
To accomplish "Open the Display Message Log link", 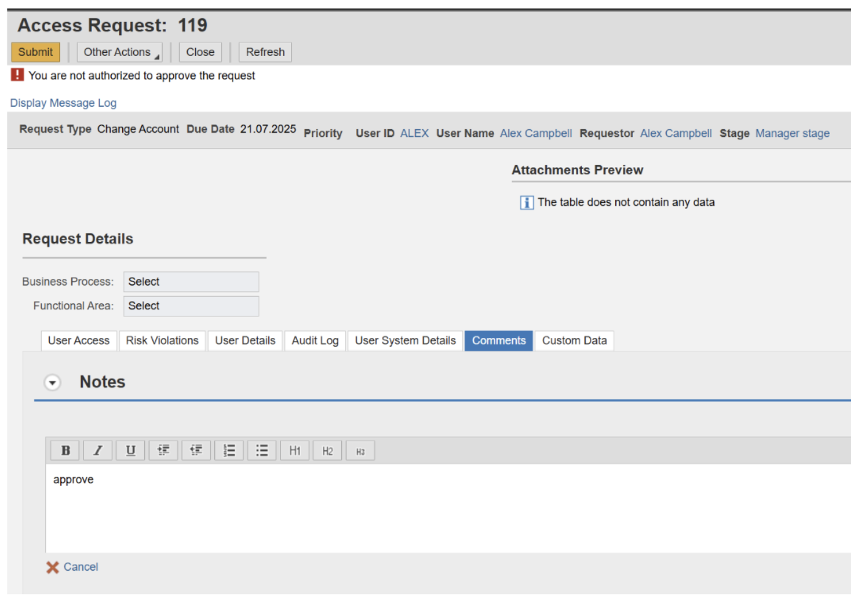I will (63, 103).
